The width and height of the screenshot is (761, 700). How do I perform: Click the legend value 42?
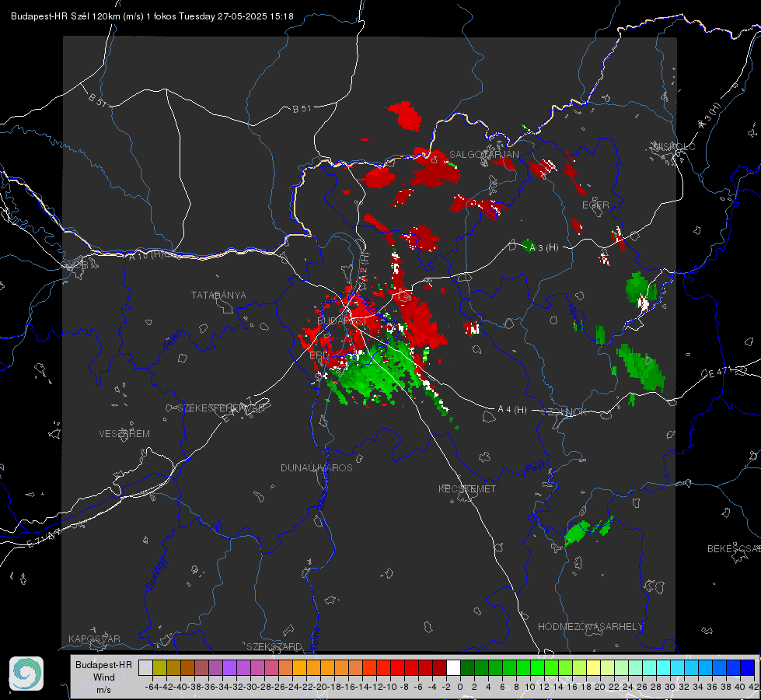tap(754, 687)
